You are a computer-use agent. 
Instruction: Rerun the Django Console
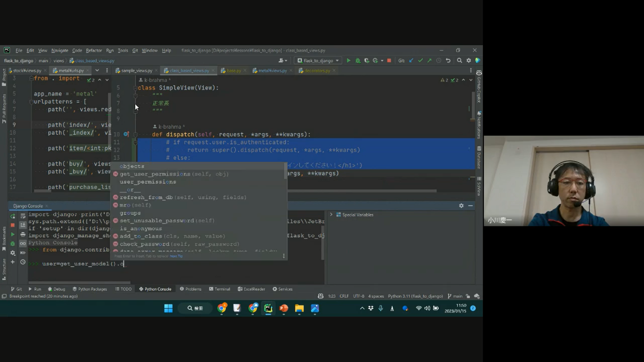13,216
